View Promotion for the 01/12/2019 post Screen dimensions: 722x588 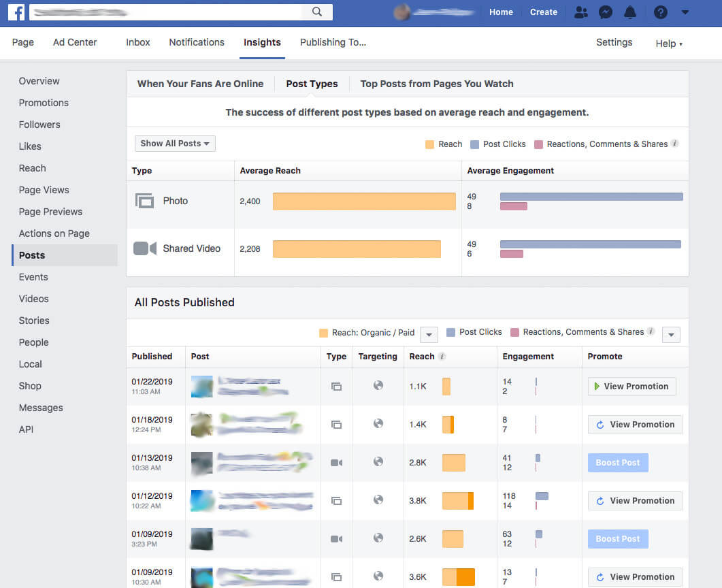(635, 500)
